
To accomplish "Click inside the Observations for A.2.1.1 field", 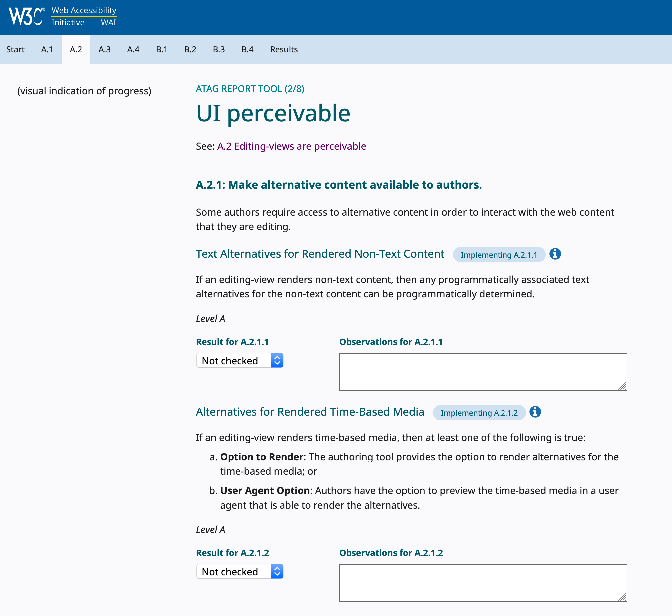I will click(483, 371).
